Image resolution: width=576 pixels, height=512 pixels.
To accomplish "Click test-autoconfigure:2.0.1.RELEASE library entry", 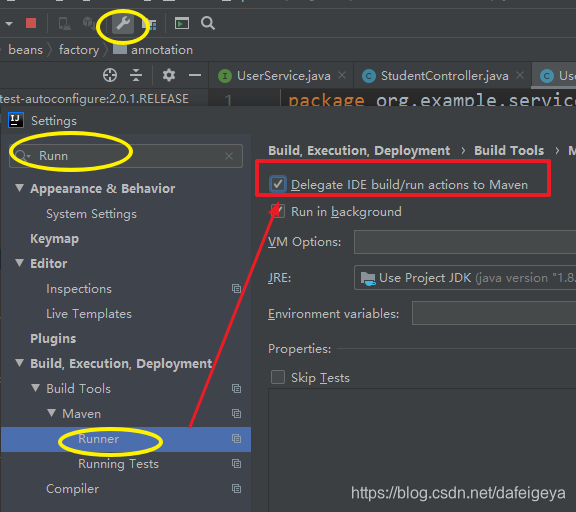I will [94, 98].
